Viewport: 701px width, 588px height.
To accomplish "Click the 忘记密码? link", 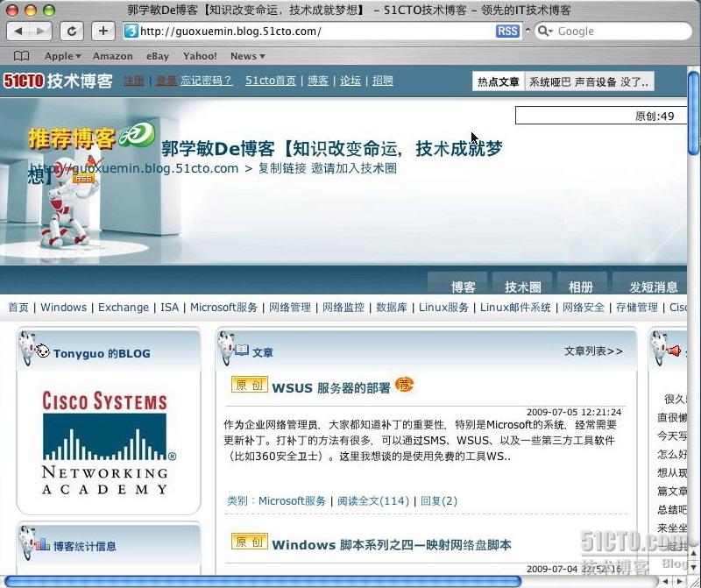I will pyautogui.click(x=206, y=81).
